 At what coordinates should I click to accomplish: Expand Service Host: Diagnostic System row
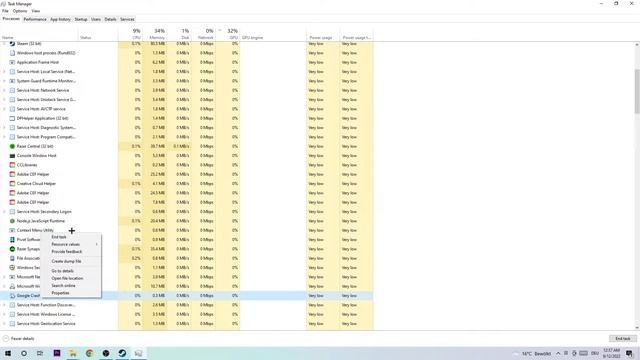click(x=4, y=128)
